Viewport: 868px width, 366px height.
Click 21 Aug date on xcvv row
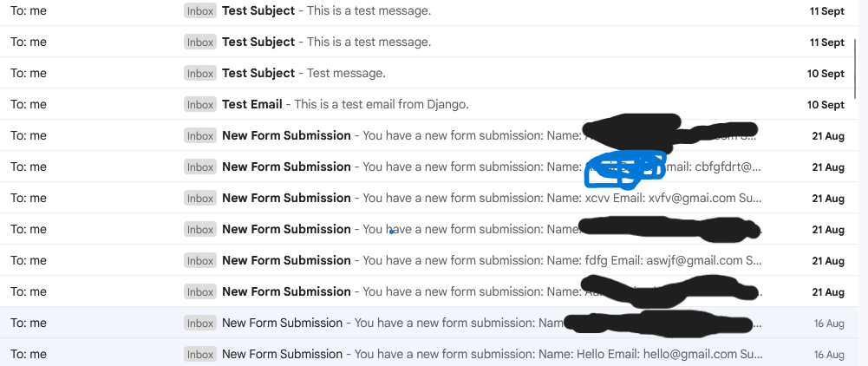[827, 199]
